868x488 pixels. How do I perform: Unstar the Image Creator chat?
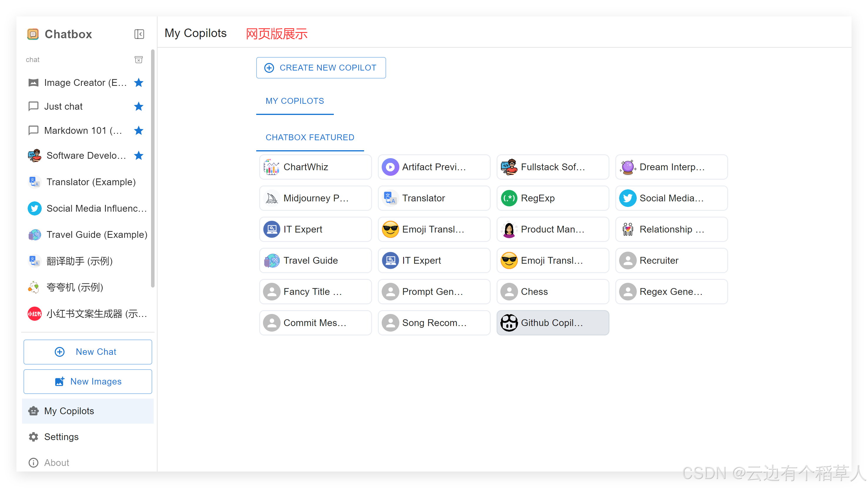click(138, 83)
